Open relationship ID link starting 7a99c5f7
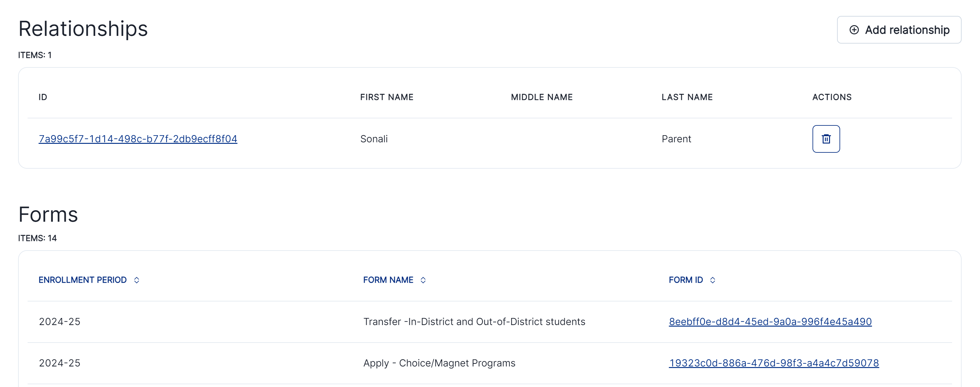Viewport: 980px width, 387px height. coord(138,139)
